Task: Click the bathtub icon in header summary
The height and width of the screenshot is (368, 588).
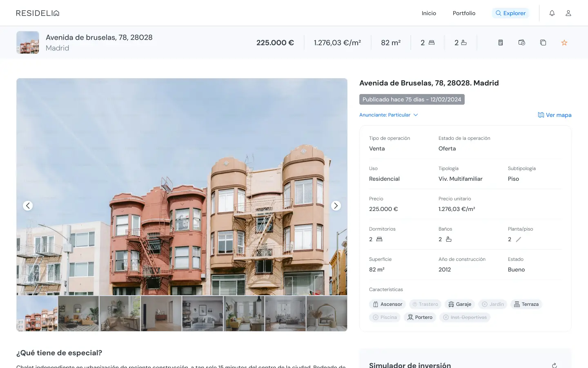Action: 463,43
